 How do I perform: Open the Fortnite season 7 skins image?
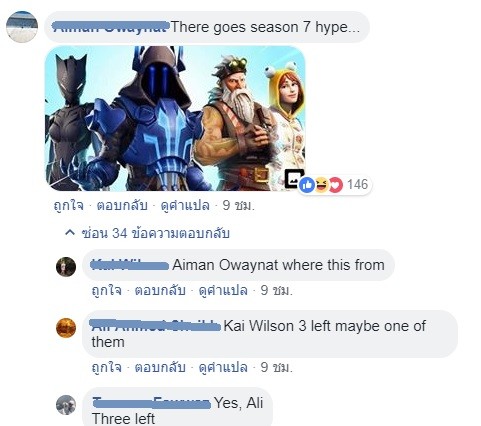click(x=175, y=118)
